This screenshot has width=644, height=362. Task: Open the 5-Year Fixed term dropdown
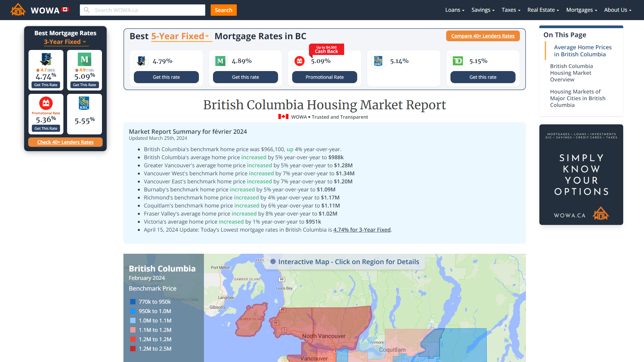coord(181,36)
